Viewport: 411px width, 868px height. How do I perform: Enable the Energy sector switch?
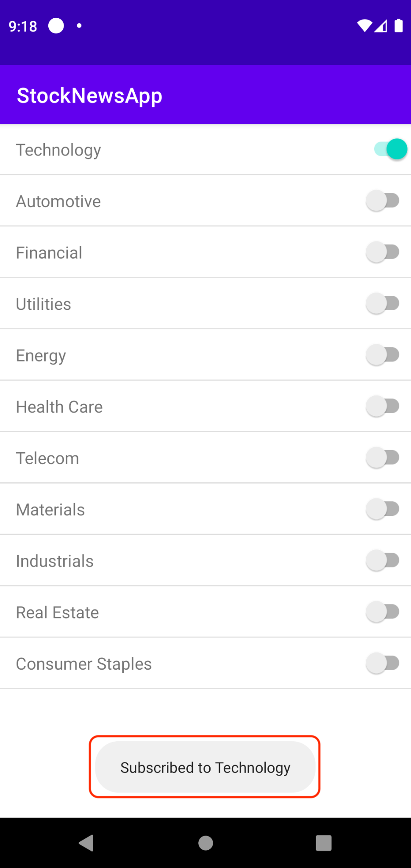pos(383,355)
